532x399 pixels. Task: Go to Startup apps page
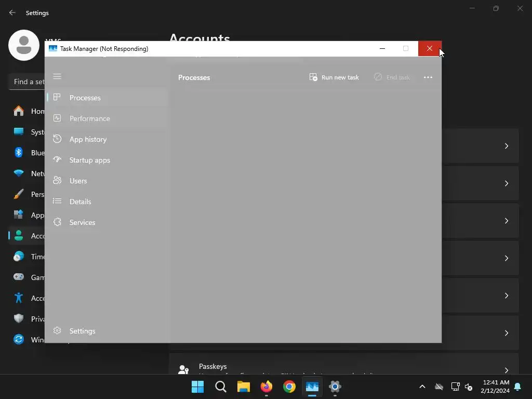(x=107, y=160)
